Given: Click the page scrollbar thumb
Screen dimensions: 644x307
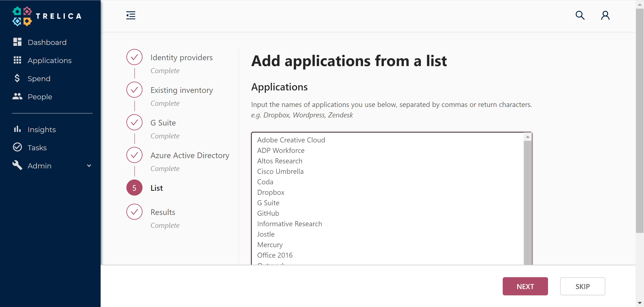Looking at the screenshot, I should (x=640, y=121).
